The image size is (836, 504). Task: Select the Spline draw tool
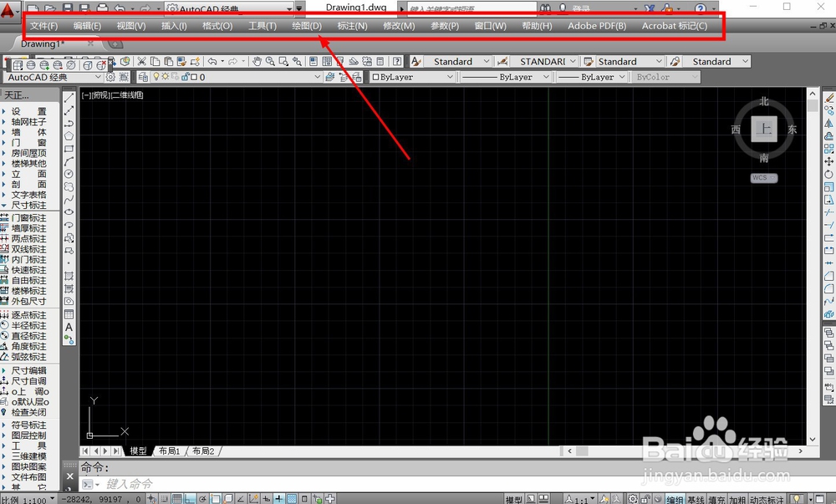pos(69,200)
